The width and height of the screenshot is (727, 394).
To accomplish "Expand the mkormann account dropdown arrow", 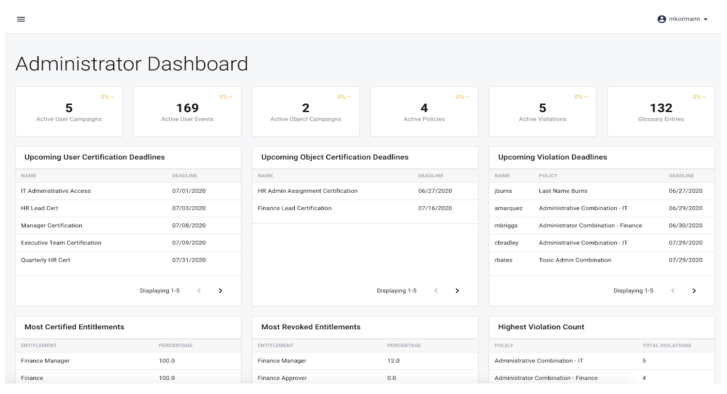I will (x=706, y=19).
